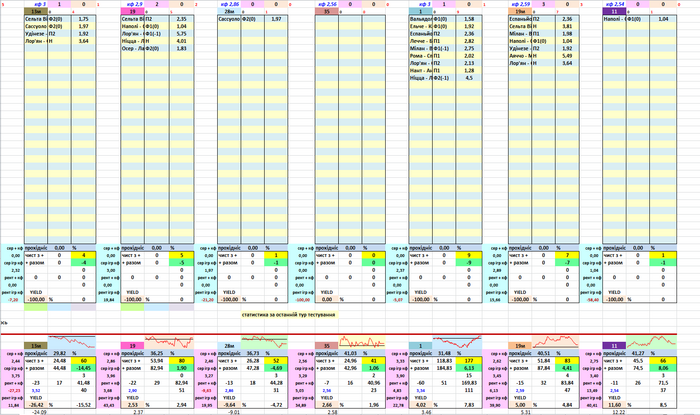Select the green cell showing -4,69
The width and height of the screenshot is (700, 415).
(x=276, y=368)
